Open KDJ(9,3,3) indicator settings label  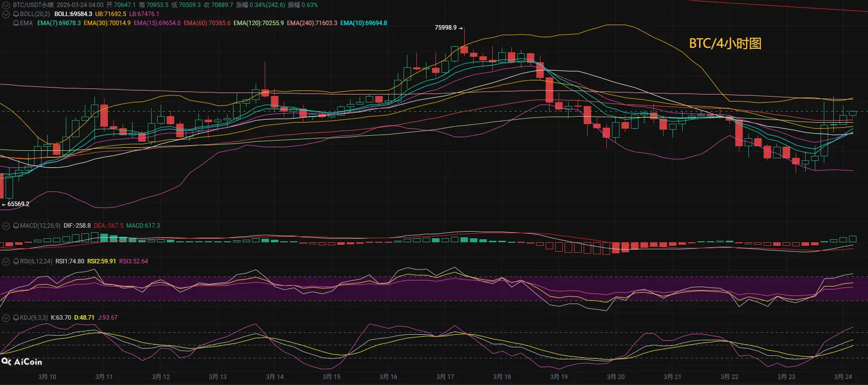pyautogui.click(x=34, y=318)
